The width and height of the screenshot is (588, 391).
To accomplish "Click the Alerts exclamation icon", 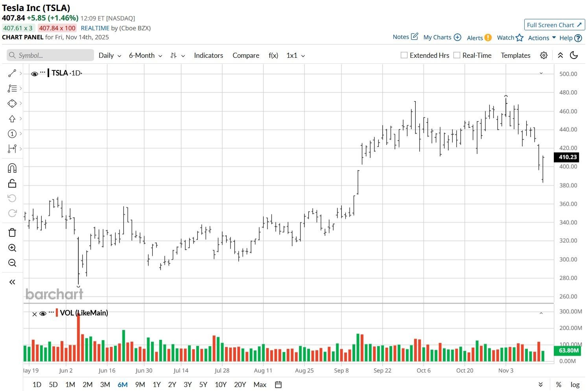I will pyautogui.click(x=488, y=38).
